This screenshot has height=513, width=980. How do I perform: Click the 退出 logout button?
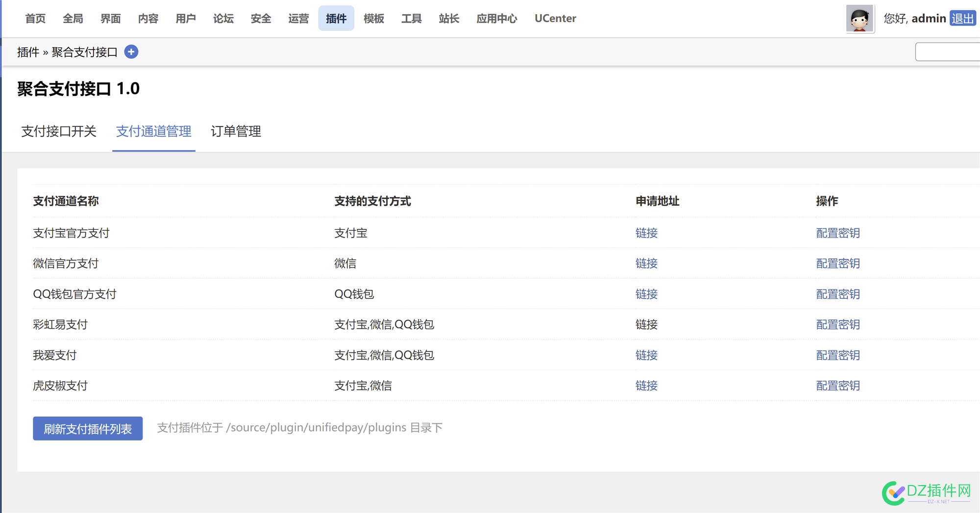coord(962,19)
